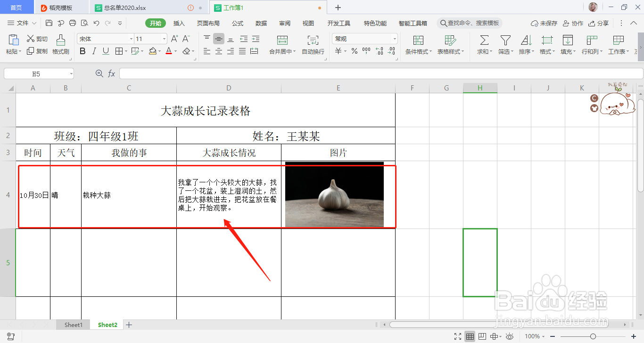
Task: Click the AutoSum 求和 icon
Action: pos(484,40)
